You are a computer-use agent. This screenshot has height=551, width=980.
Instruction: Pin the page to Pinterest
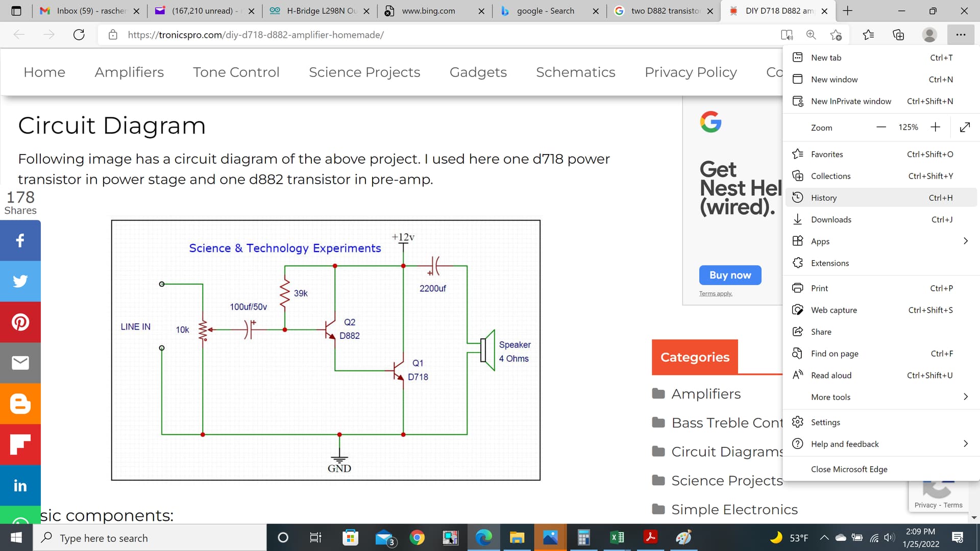pos(20,321)
